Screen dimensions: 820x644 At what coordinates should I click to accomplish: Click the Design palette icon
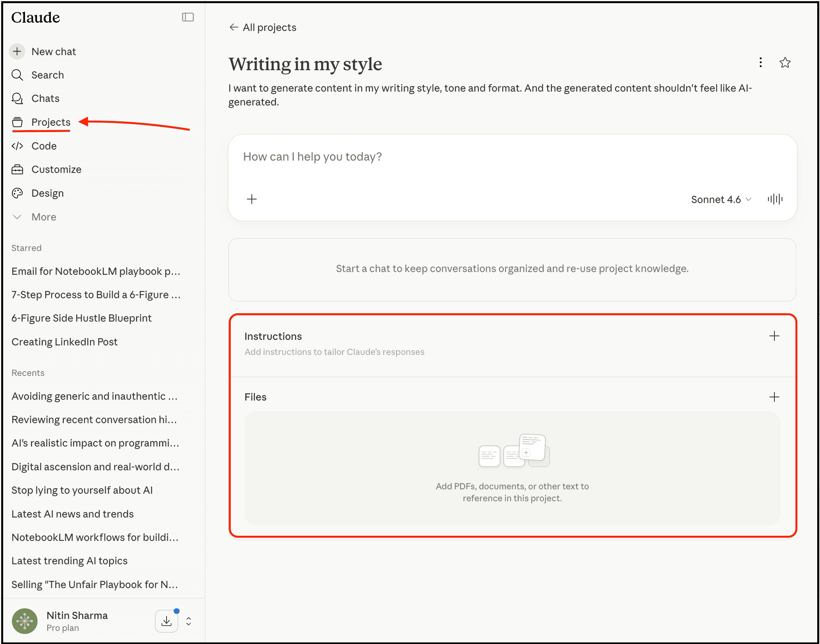[17, 193]
